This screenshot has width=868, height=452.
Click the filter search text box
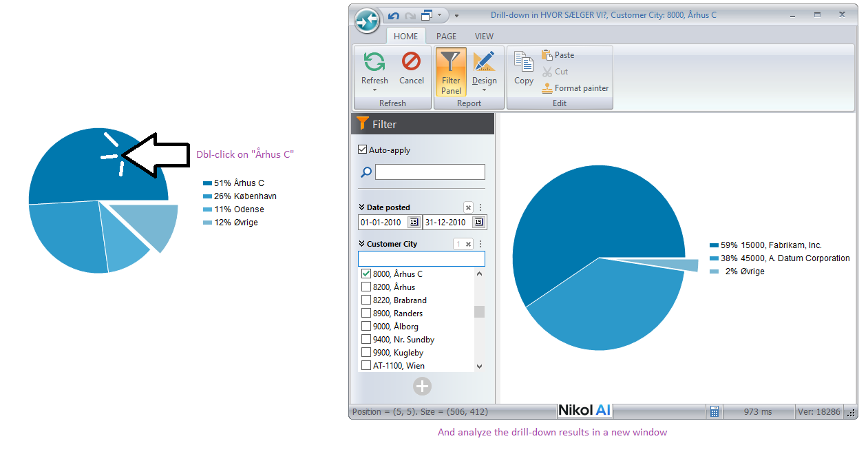pos(430,172)
